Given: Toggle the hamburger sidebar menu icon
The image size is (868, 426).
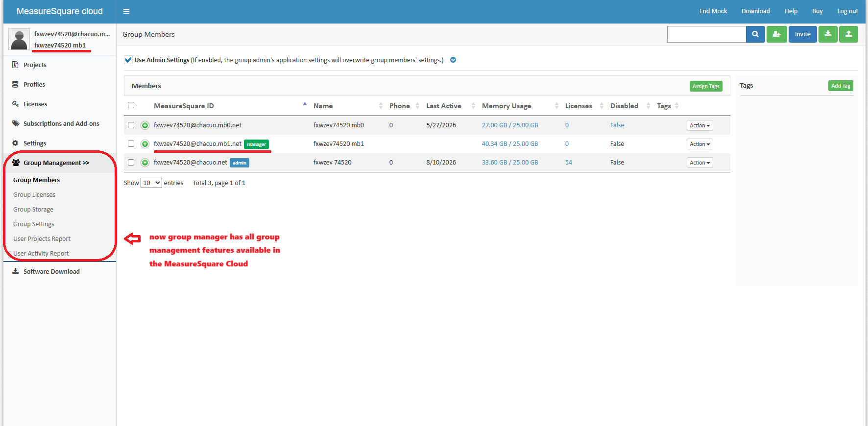Looking at the screenshot, I should [126, 11].
